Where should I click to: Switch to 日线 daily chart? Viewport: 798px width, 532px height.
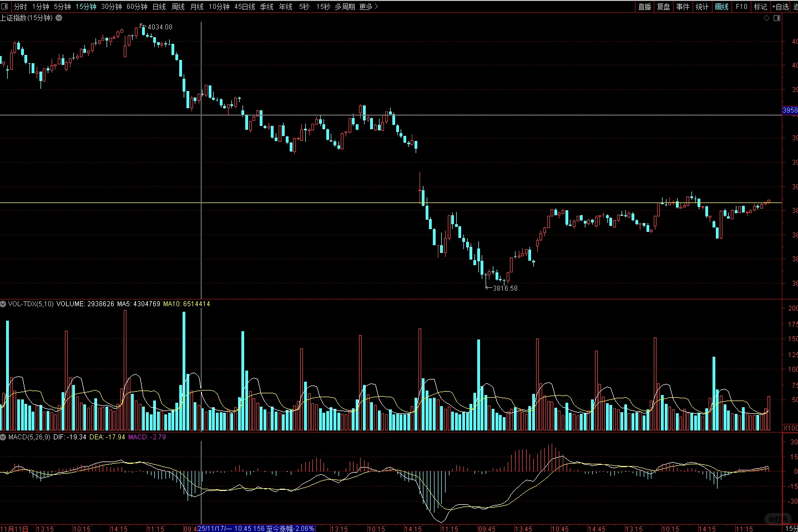tap(159, 7)
